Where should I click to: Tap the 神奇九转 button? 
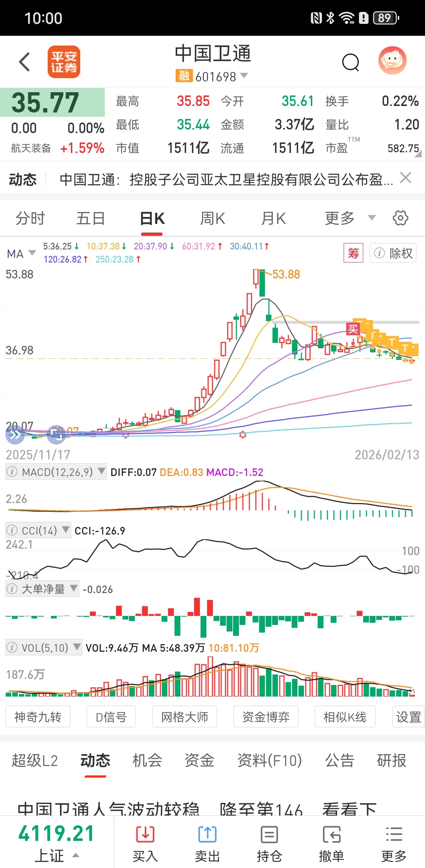(38, 716)
